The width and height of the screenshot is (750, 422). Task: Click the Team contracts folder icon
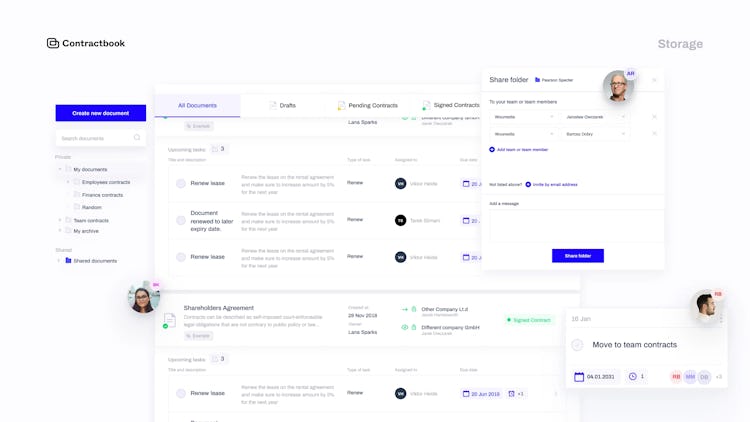[x=68, y=220]
